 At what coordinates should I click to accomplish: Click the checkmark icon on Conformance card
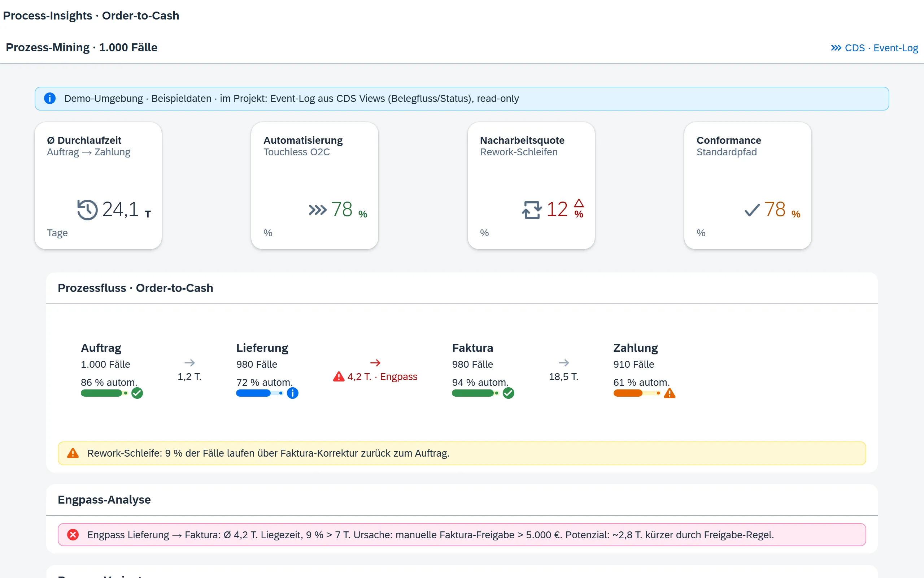(752, 210)
